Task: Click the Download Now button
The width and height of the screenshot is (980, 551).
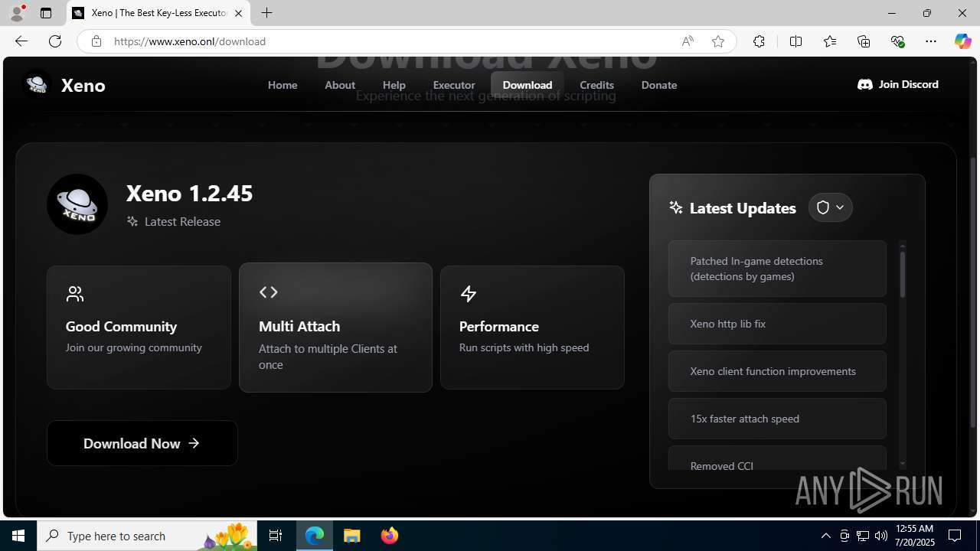Action: (x=142, y=443)
